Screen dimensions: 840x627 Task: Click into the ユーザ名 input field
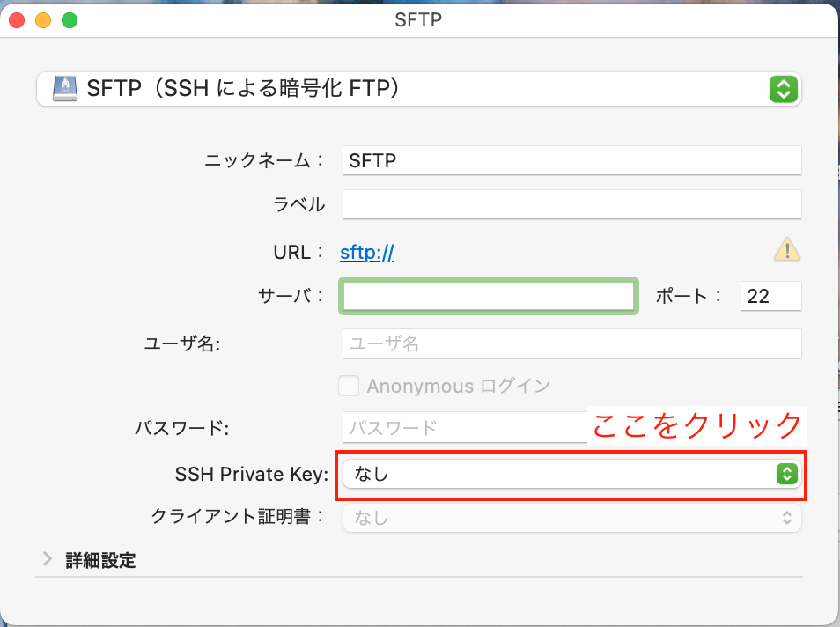(571, 343)
